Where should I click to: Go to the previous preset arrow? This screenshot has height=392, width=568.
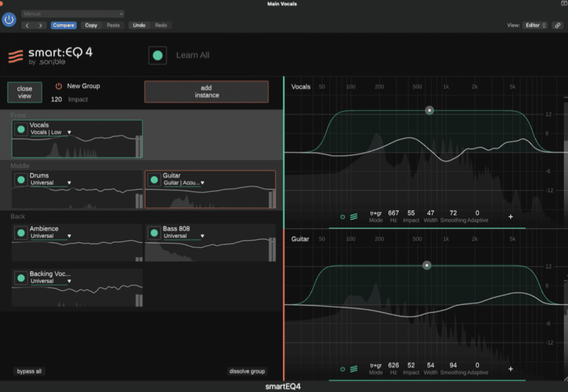[27, 25]
